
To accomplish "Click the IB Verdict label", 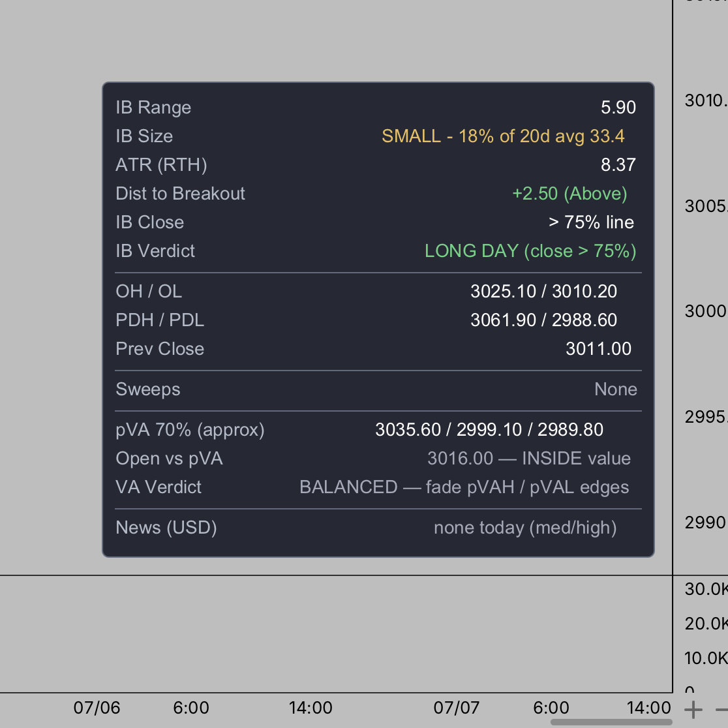I will pyautogui.click(x=155, y=251).
